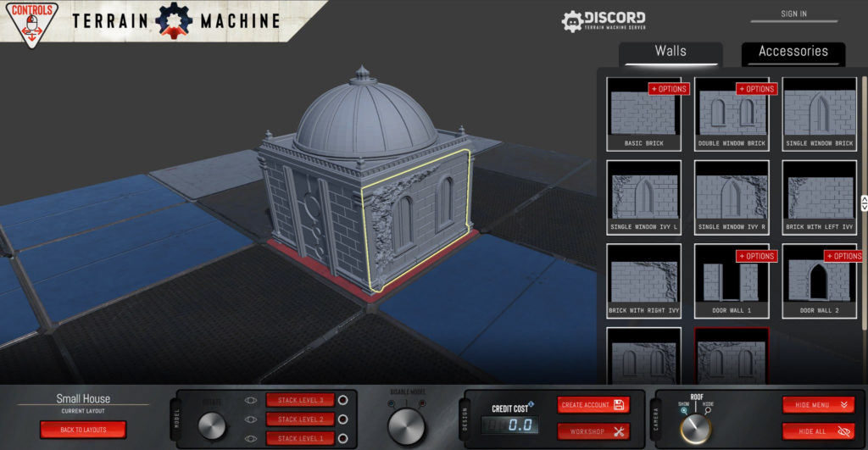Select the Door Wall 1 thumbnail
Viewport: 868px width, 450px height.
pos(732,281)
